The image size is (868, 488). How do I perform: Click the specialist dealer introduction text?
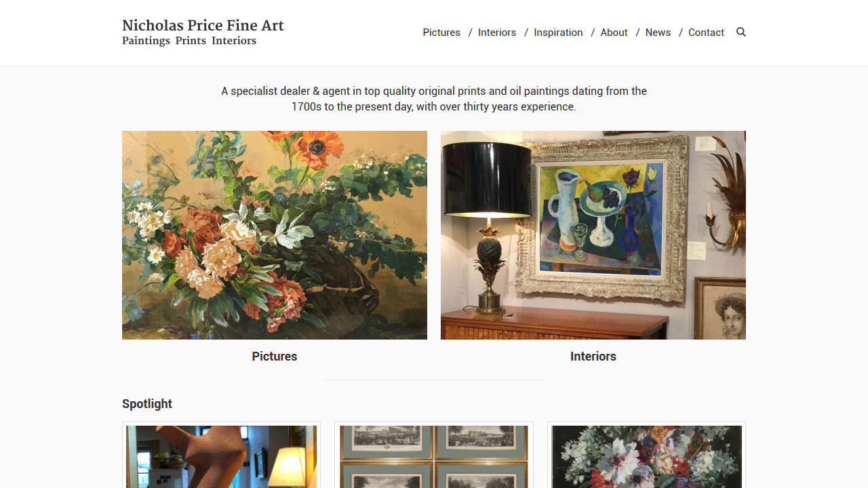(x=434, y=99)
